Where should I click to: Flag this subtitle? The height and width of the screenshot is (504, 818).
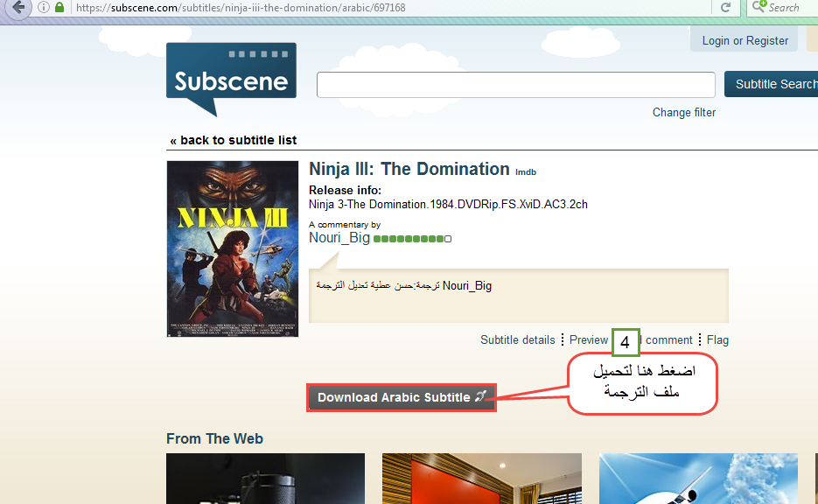tap(717, 340)
